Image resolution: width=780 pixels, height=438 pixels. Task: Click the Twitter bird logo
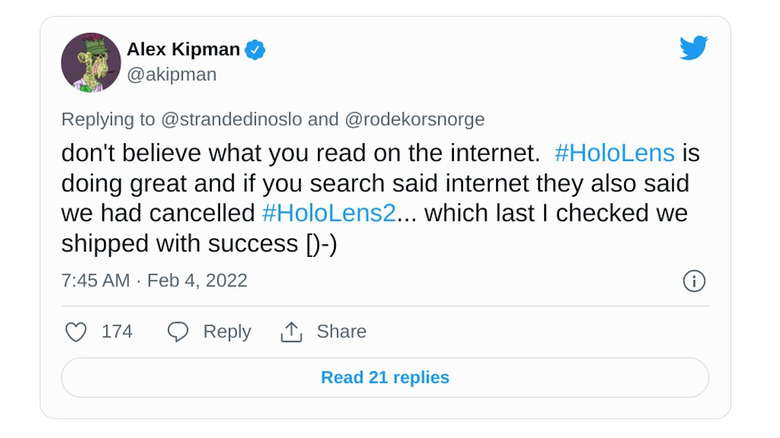(693, 48)
